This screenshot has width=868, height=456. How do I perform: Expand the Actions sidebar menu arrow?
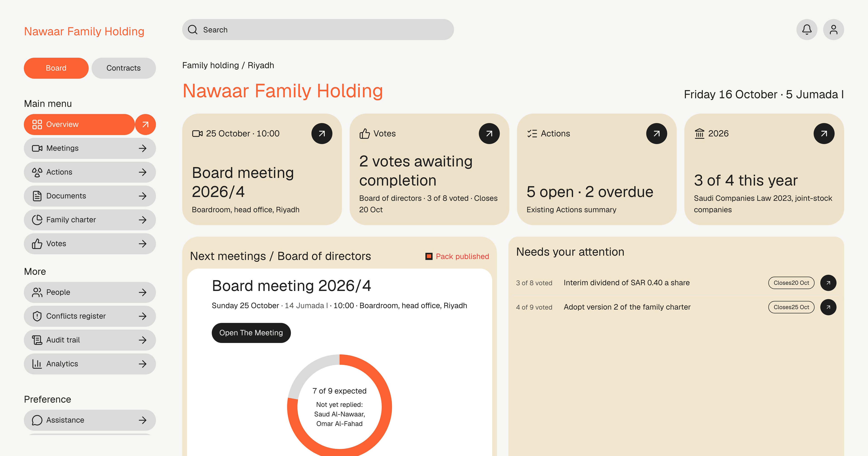143,172
